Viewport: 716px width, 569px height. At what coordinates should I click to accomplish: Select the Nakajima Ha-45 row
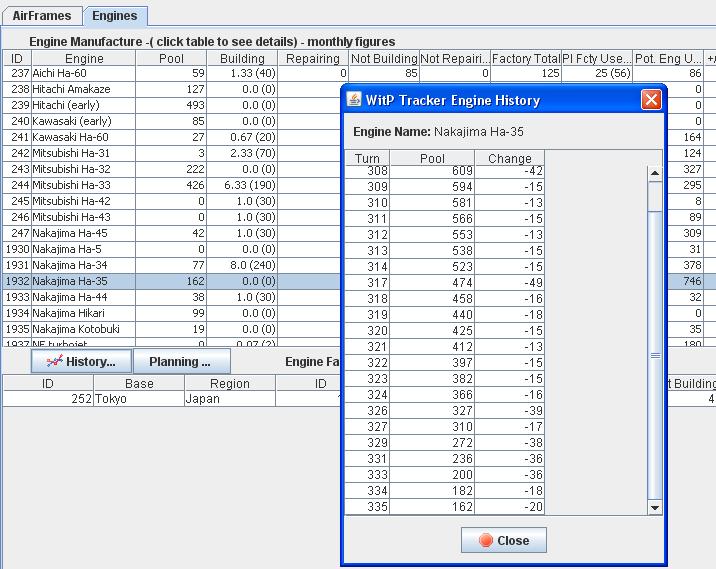tap(172, 233)
